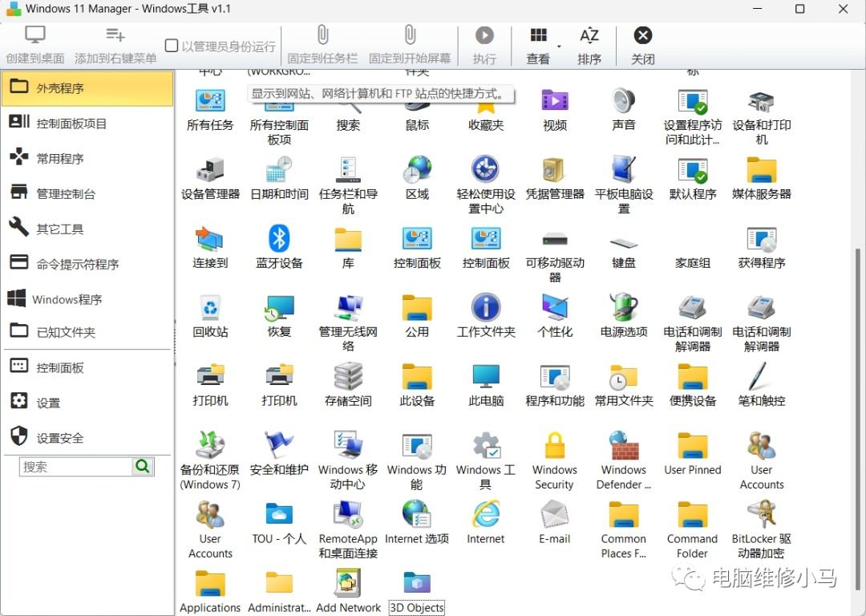Click 固定到任务栏 paperclip icon
866x616 pixels.
[322, 35]
